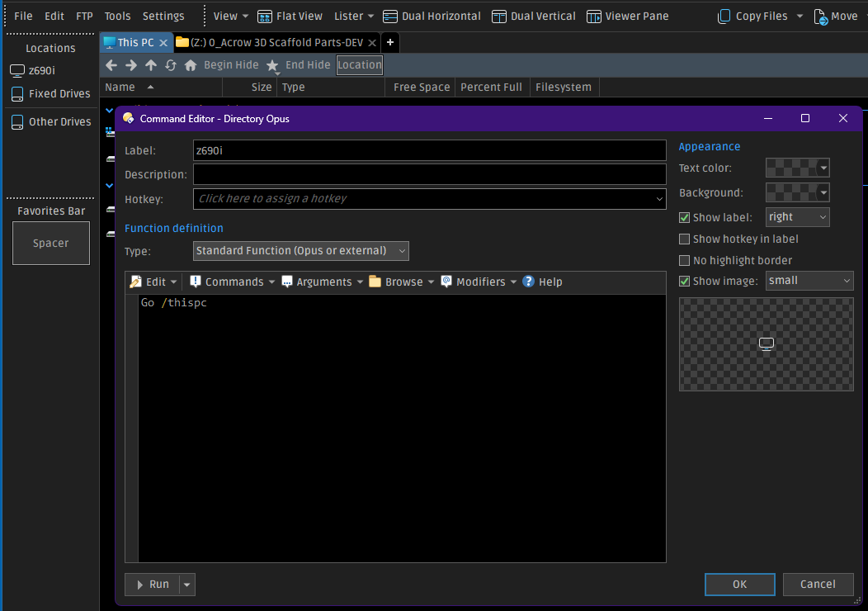The height and width of the screenshot is (611, 868).
Task: Open the Help for command editor
Action: 543,282
